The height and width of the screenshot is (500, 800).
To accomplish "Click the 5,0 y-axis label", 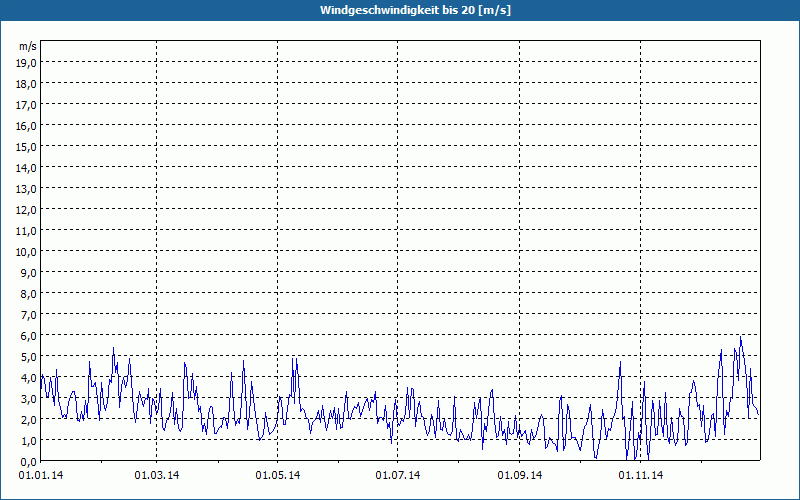I will (29, 357).
